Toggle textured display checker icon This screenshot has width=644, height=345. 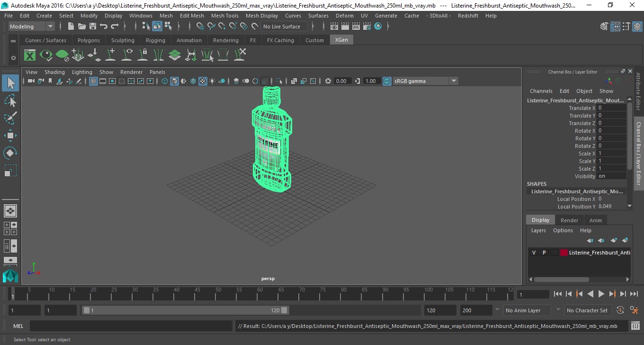click(x=203, y=81)
